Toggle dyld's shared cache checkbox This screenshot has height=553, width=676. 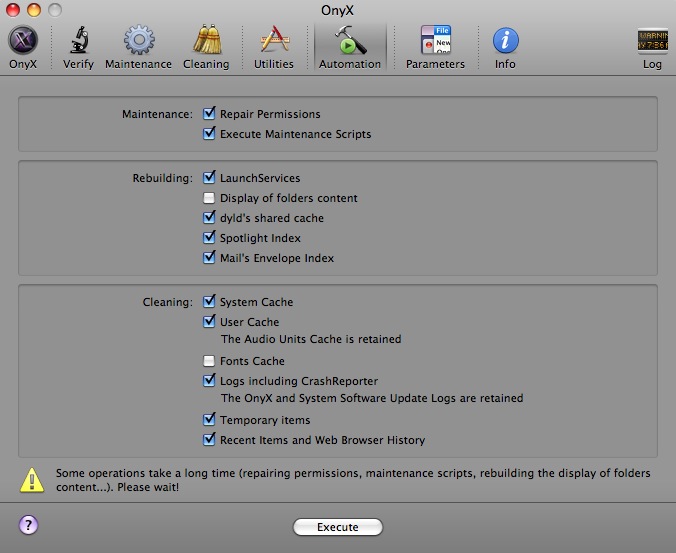click(x=209, y=217)
